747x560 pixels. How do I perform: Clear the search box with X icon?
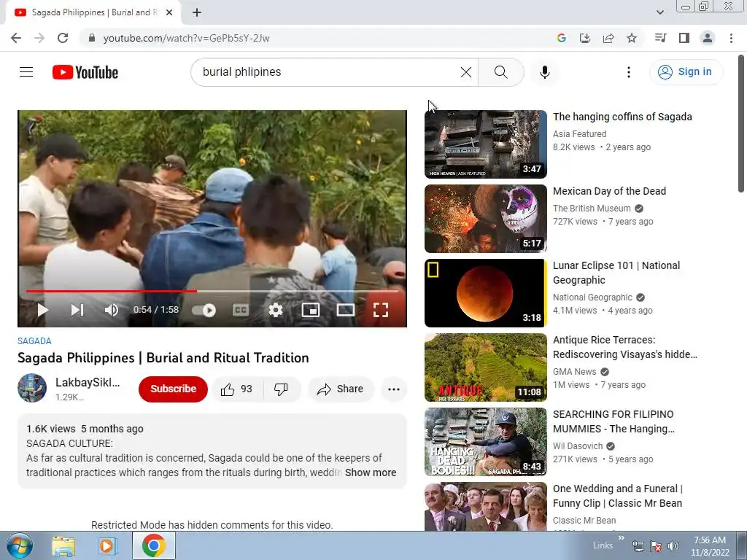click(x=466, y=72)
